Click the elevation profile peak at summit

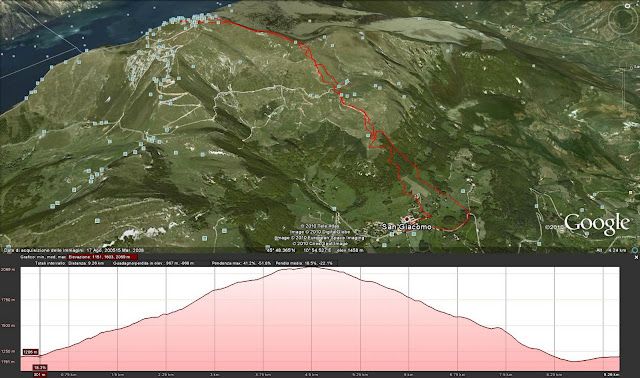311,267
